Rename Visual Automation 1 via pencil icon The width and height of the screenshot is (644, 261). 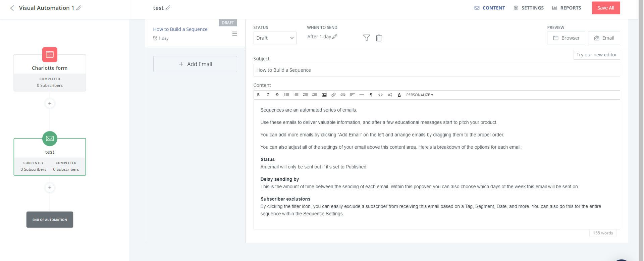[x=79, y=8]
